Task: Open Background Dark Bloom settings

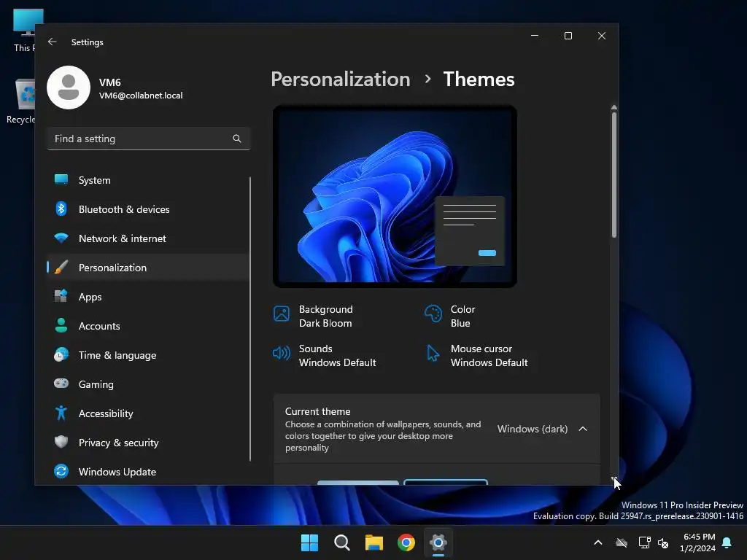Action: [x=314, y=316]
